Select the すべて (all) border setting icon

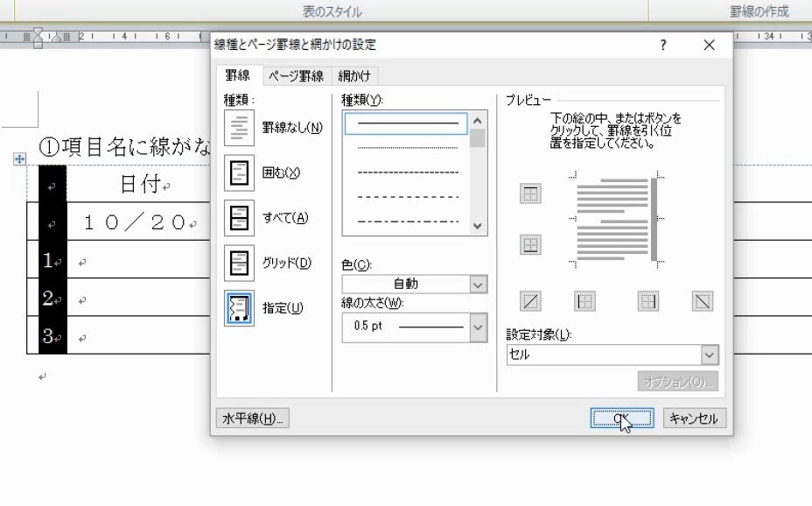pos(239,218)
